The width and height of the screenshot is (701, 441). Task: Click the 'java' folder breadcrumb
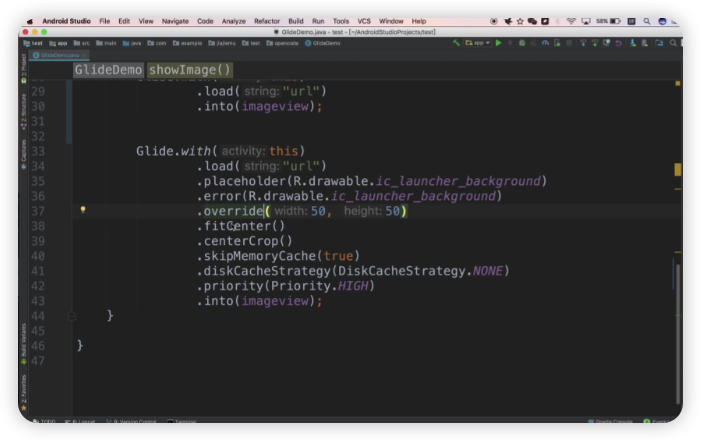pos(132,43)
